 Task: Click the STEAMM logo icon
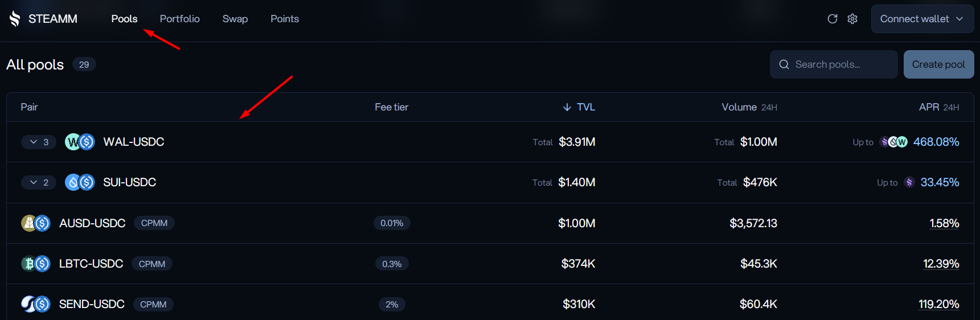pos(15,19)
